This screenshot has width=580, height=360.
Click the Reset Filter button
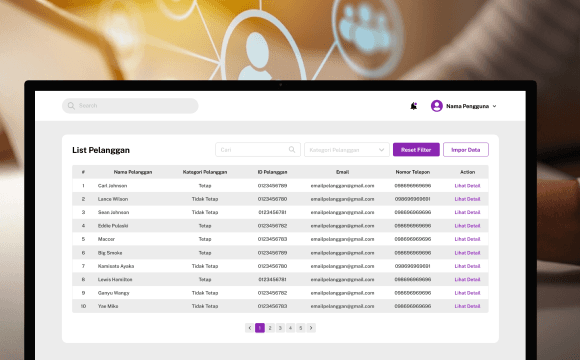[416, 150]
